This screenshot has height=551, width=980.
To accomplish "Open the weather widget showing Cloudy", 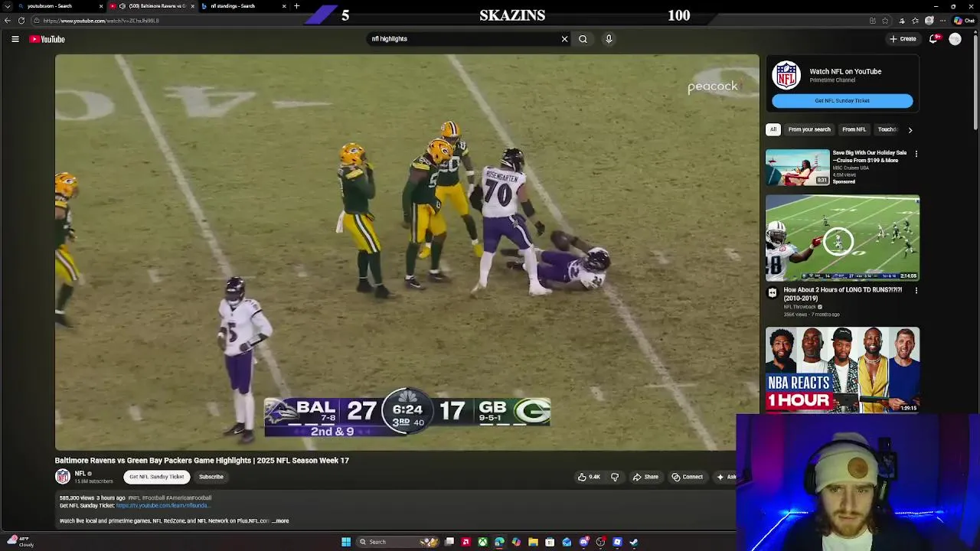I will pyautogui.click(x=19, y=541).
